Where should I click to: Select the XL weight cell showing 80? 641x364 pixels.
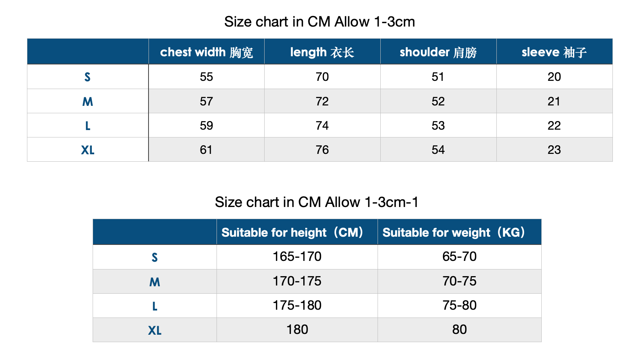(459, 330)
